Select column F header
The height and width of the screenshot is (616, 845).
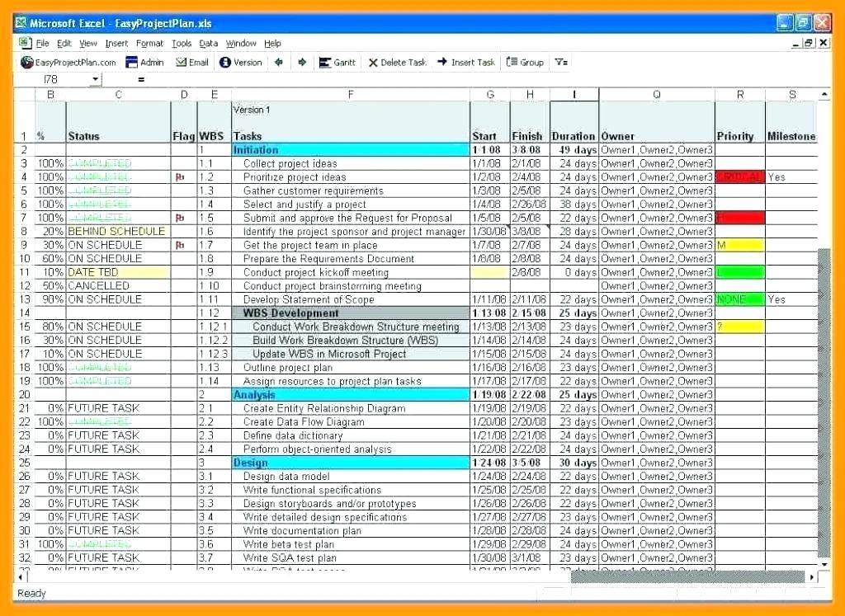[x=351, y=95]
